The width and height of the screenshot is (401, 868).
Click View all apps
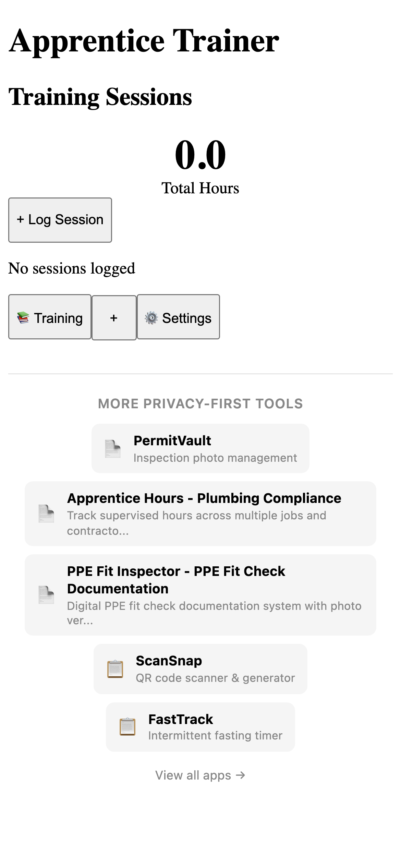(200, 775)
